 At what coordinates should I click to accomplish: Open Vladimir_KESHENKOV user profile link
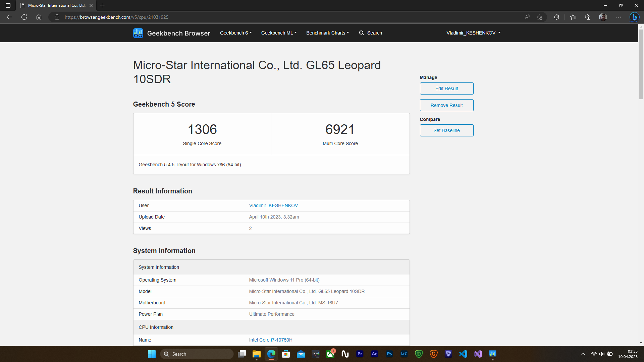pos(273,205)
